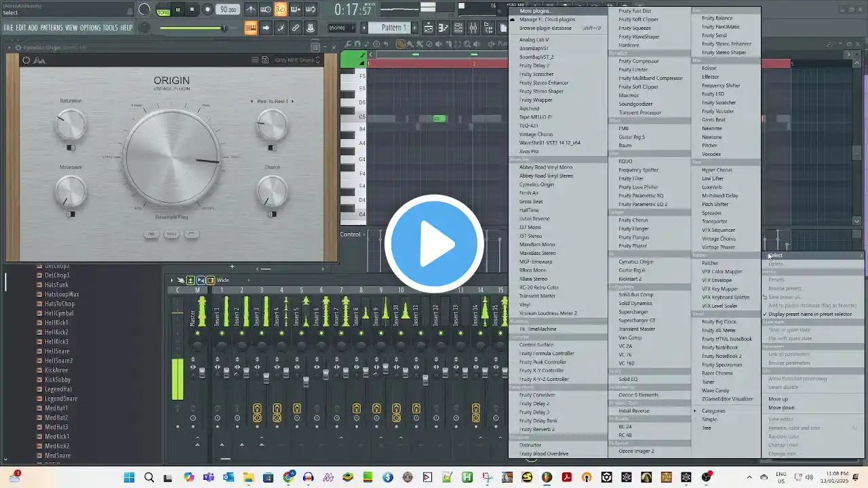
Task: Click the large video play button overlay
Action: click(x=434, y=244)
